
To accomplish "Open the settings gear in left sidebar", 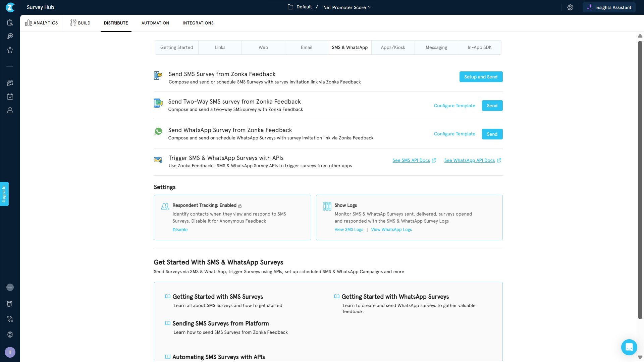I will 10,335.
